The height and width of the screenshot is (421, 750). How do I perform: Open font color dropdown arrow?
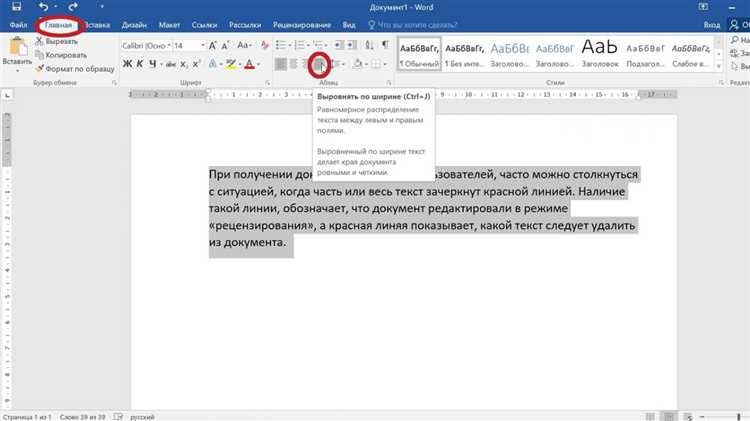pyautogui.click(x=258, y=65)
